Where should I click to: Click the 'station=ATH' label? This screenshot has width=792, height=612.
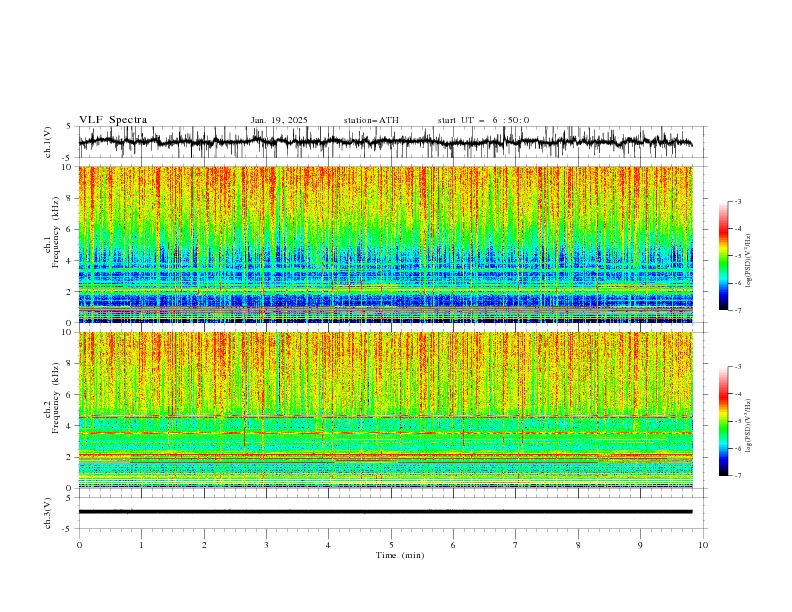371,120
